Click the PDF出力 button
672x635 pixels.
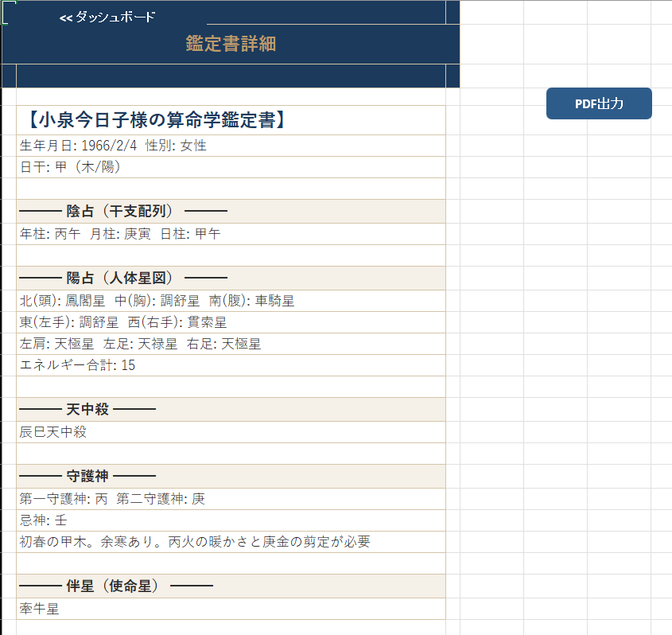599,103
